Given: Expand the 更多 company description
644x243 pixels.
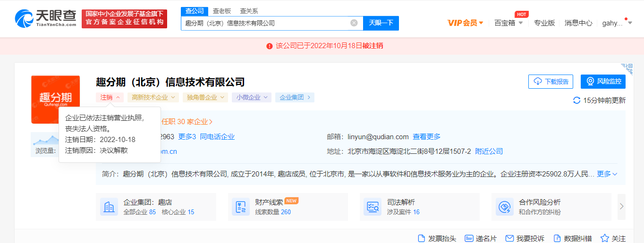Looking at the screenshot, I should tap(607, 174).
